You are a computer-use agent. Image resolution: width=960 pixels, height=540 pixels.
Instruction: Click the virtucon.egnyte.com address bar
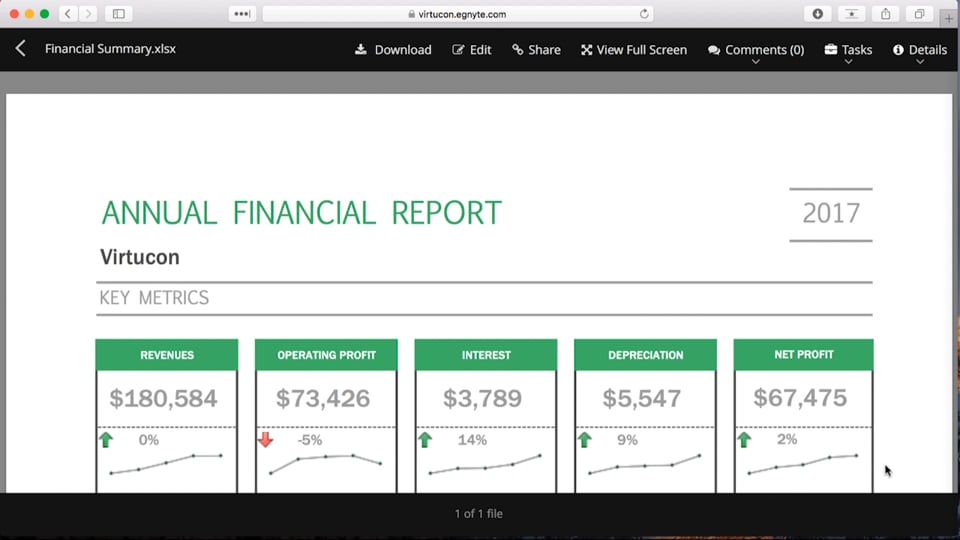pos(457,14)
